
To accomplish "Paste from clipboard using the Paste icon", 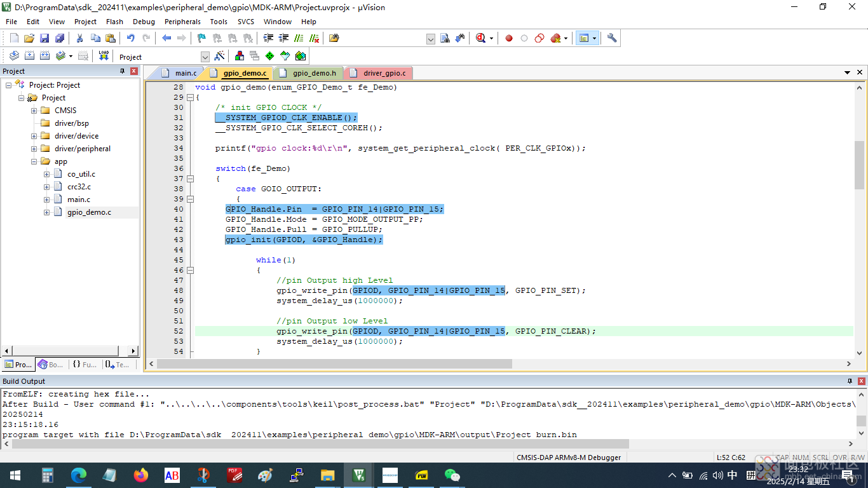I will coord(110,38).
